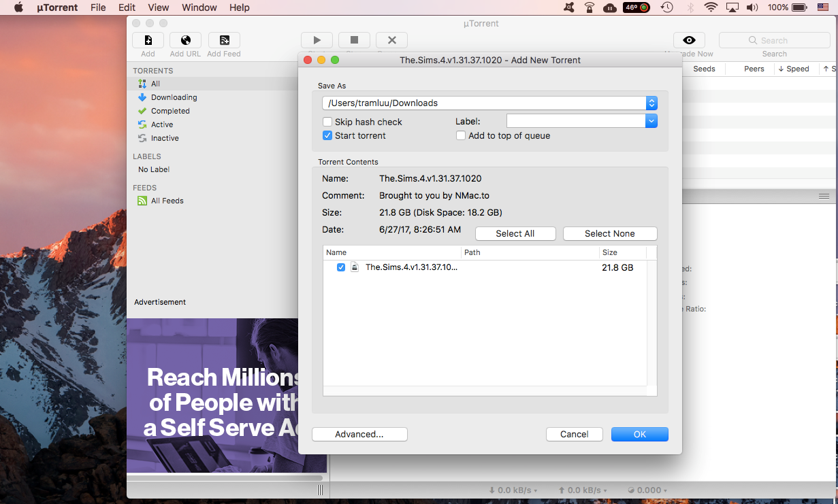Sort by Seeds column in main window
This screenshot has height=504, width=838.
click(x=705, y=69)
